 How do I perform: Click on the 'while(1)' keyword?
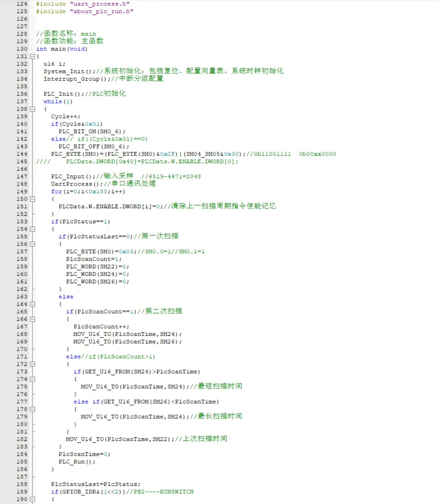tap(58, 102)
